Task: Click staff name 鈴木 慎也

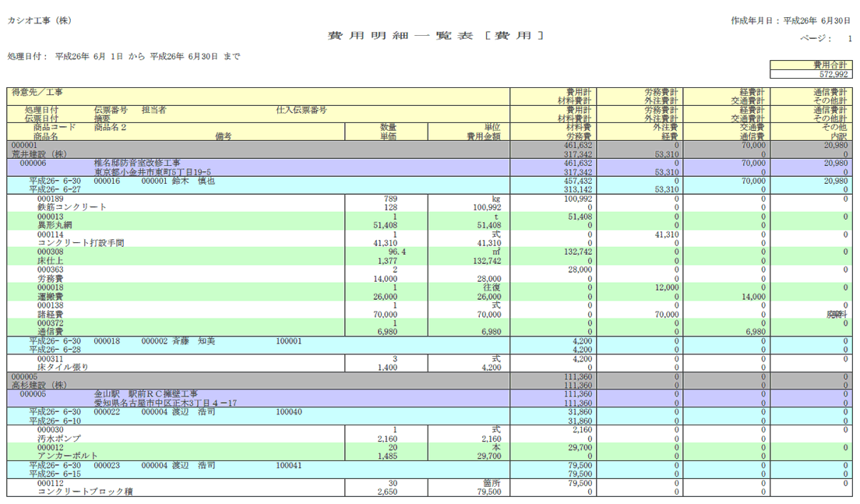Action: pyautogui.click(x=194, y=181)
